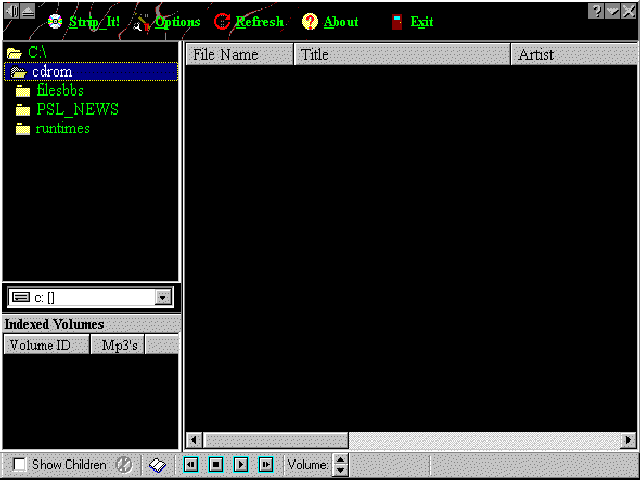The width and height of the screenshot is (640, 480).
Task: Click the horizontal scrollbar right arrow
Action: point(628,440)
